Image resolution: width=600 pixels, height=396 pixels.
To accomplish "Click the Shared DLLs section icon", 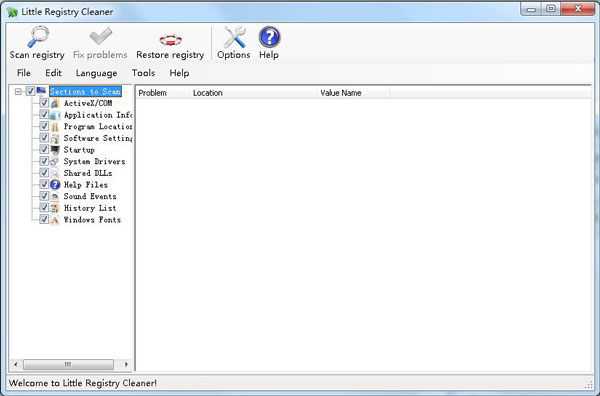I will coord(55,173).
